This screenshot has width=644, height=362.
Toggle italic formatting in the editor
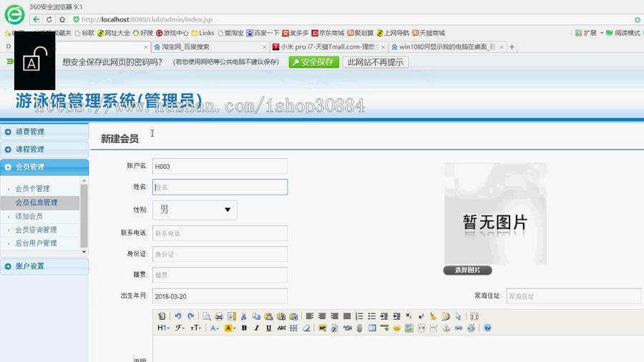coord(256,328)
